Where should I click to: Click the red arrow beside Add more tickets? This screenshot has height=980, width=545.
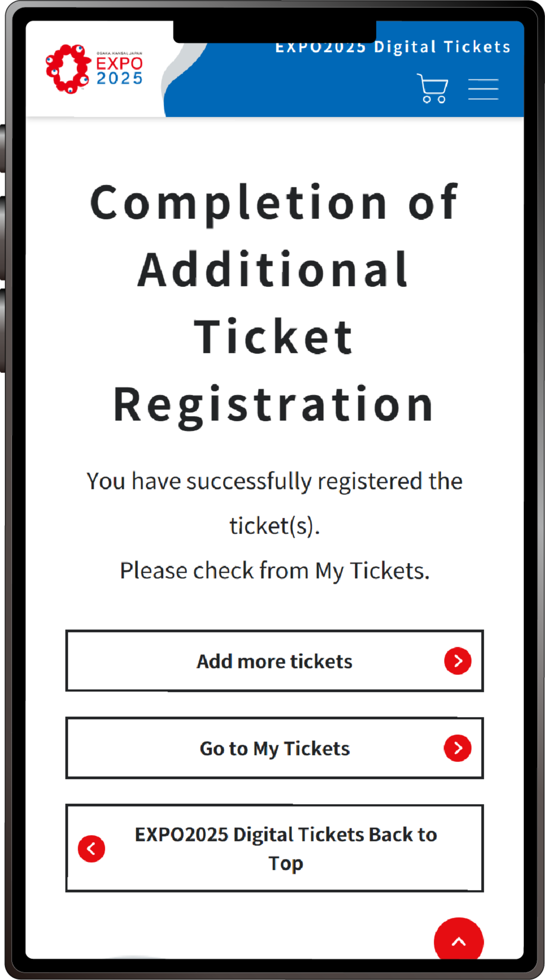click(x=458, y=661)
